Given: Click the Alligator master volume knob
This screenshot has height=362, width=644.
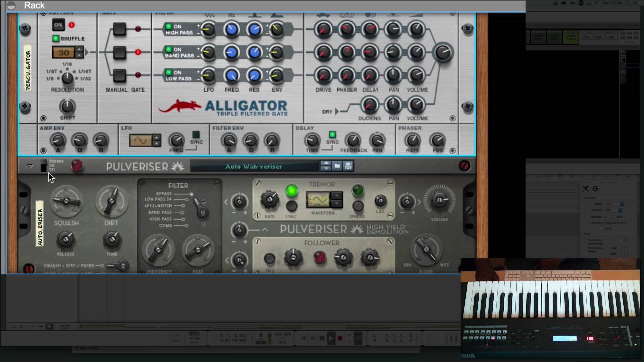Looking at the screenshot, I should point(443,52).
